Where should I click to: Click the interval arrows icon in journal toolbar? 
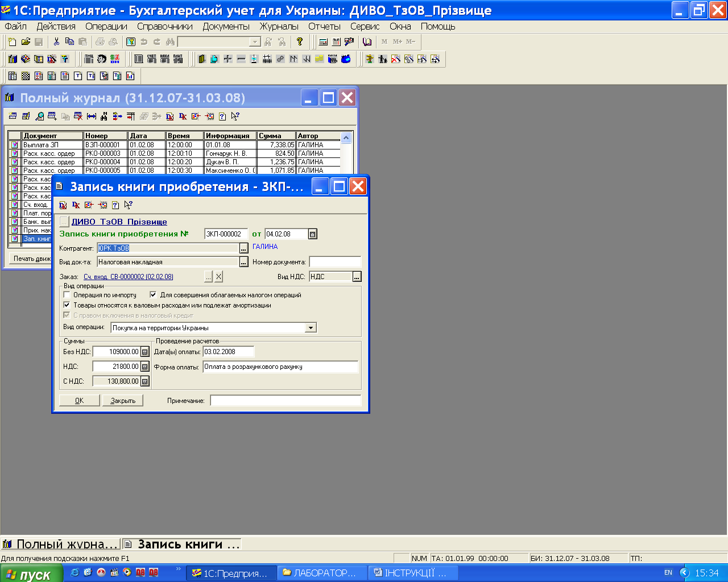pyautogui.click(x=92, y=117)
